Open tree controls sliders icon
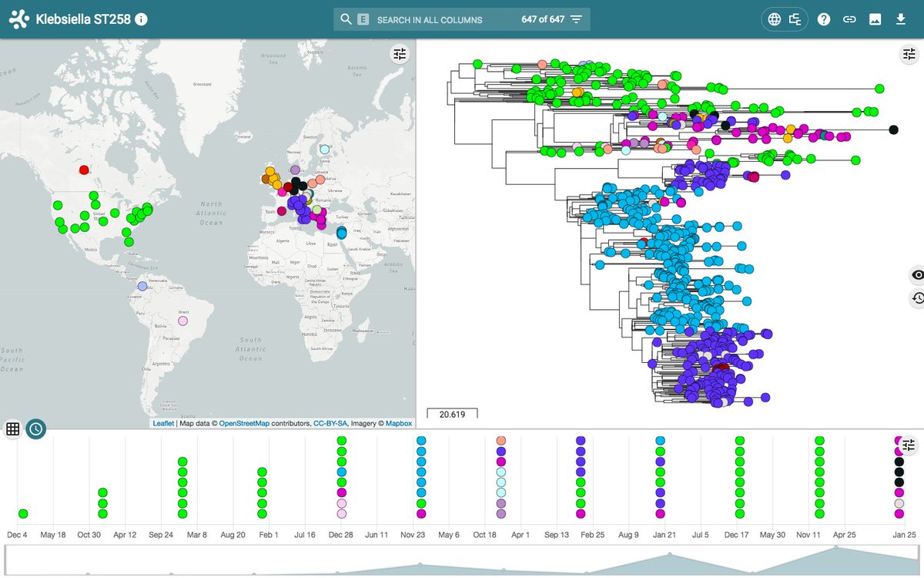 (x=909, y=54)
